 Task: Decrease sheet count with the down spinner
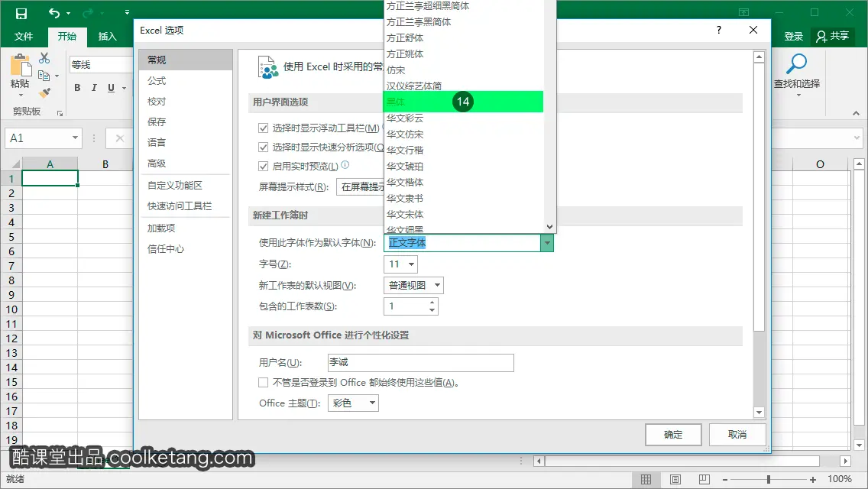coord(432,310)
